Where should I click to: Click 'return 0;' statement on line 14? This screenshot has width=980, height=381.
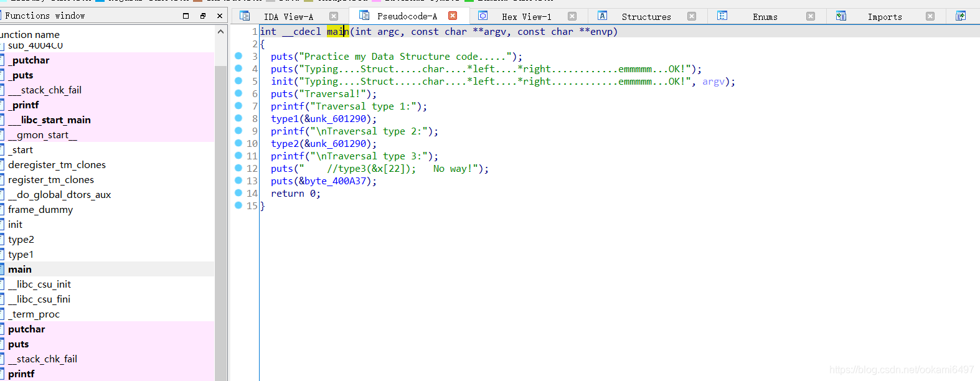click(296, 194)
